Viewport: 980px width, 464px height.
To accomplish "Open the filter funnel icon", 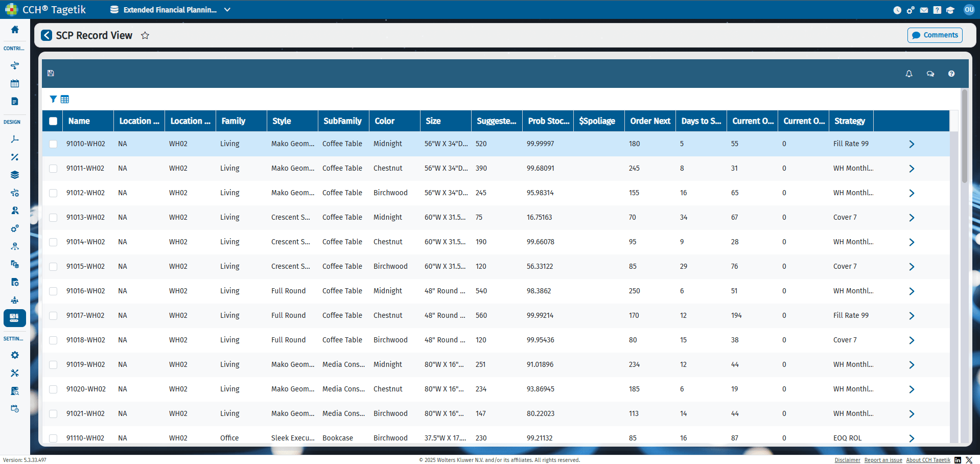I will [53, 99].
